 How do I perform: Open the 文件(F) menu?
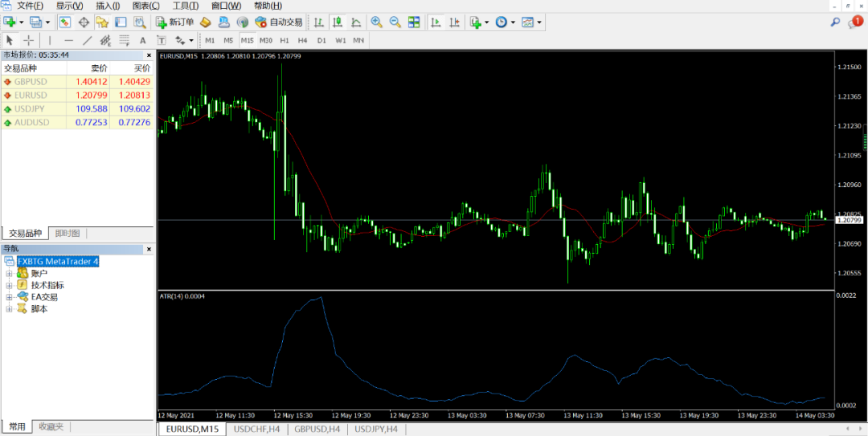(x=30, y=6)
